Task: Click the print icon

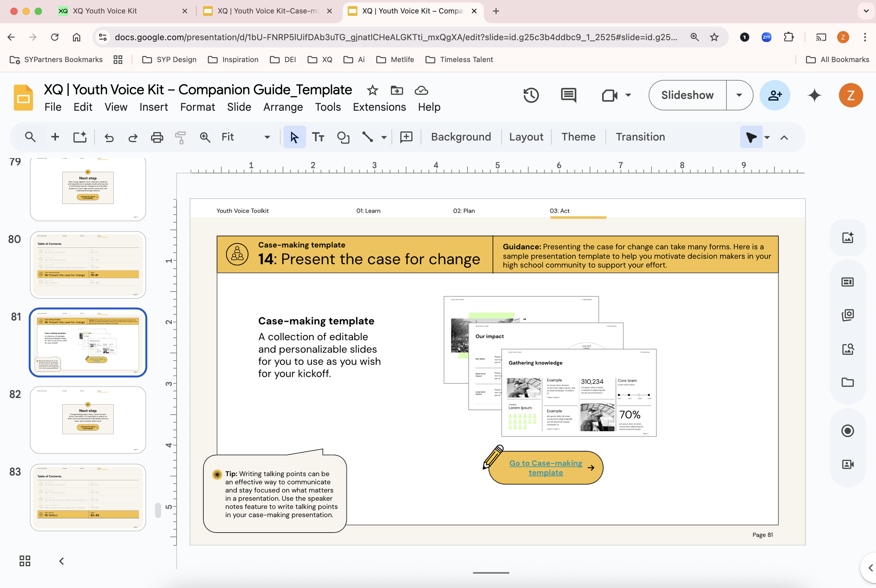Action: coord(157,137)
